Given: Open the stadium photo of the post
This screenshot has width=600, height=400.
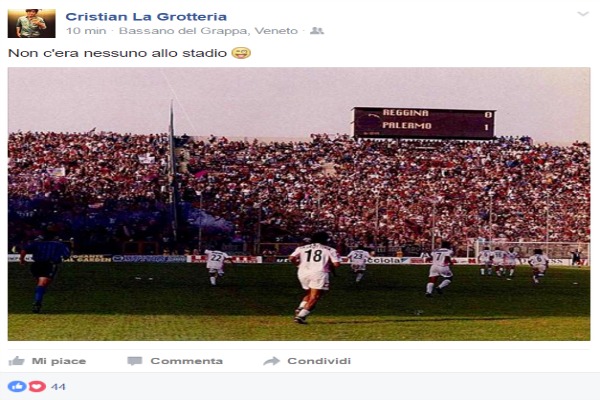Looking at the screenshot, I should click(299, 204).
